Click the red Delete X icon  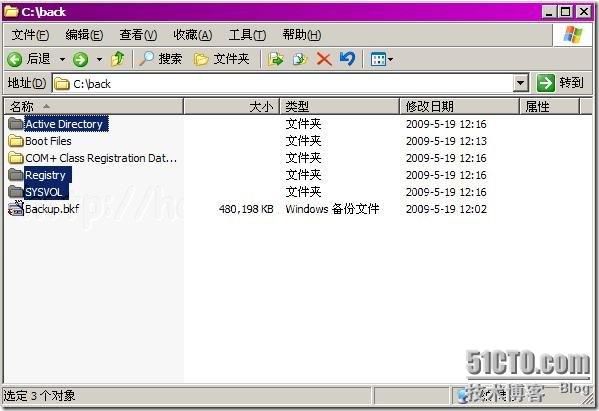point(324,59)
